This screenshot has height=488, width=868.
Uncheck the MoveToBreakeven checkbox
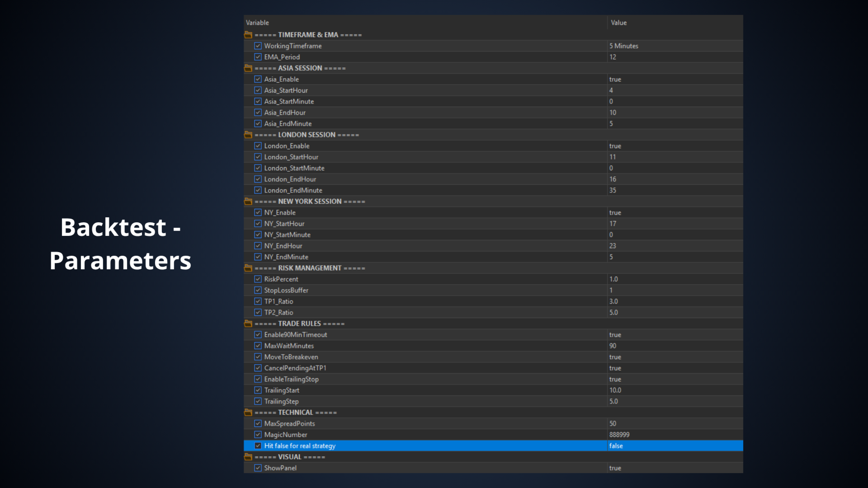(258, 357)
